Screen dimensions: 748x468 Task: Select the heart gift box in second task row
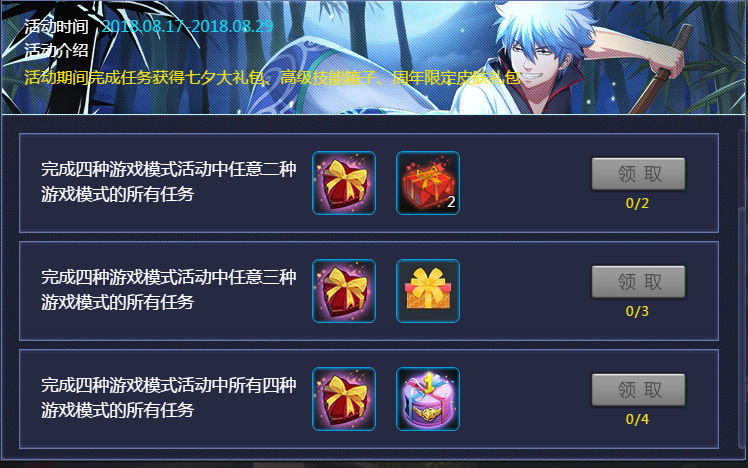344,291
